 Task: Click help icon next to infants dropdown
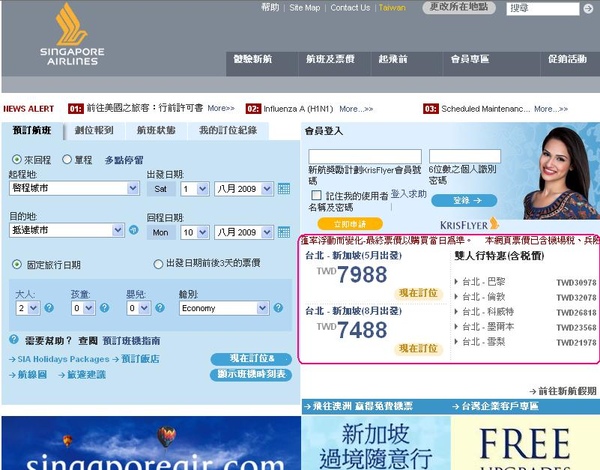point(160,307)
